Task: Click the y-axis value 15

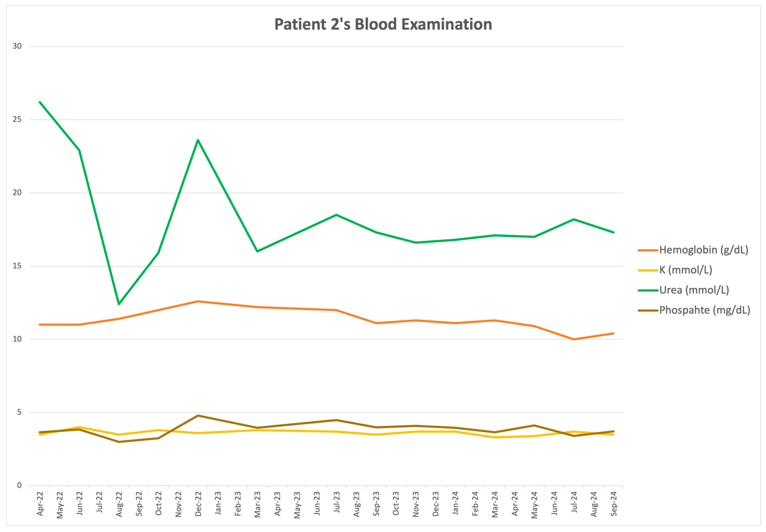Action: tap(17, 266)
